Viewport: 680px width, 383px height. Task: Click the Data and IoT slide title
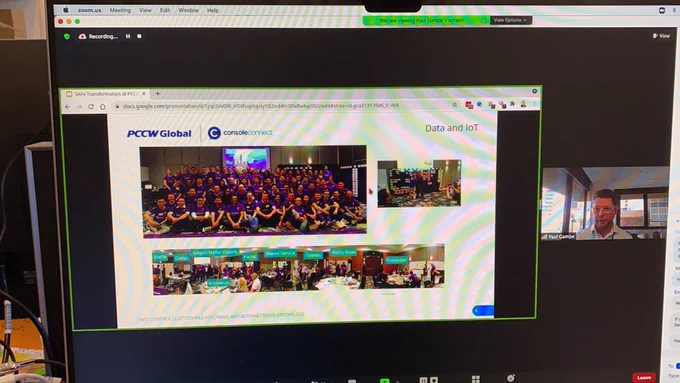[x=452, y=128]
